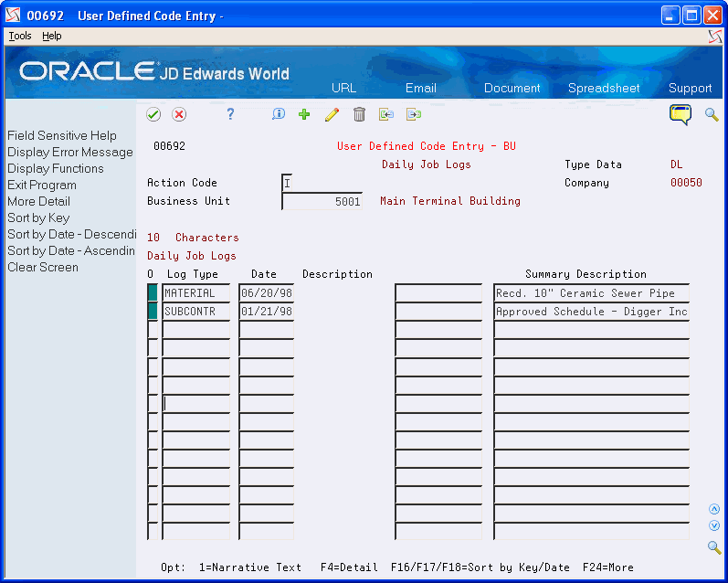Click the green plus Add icon
The image size is (728, 583).
304,114
